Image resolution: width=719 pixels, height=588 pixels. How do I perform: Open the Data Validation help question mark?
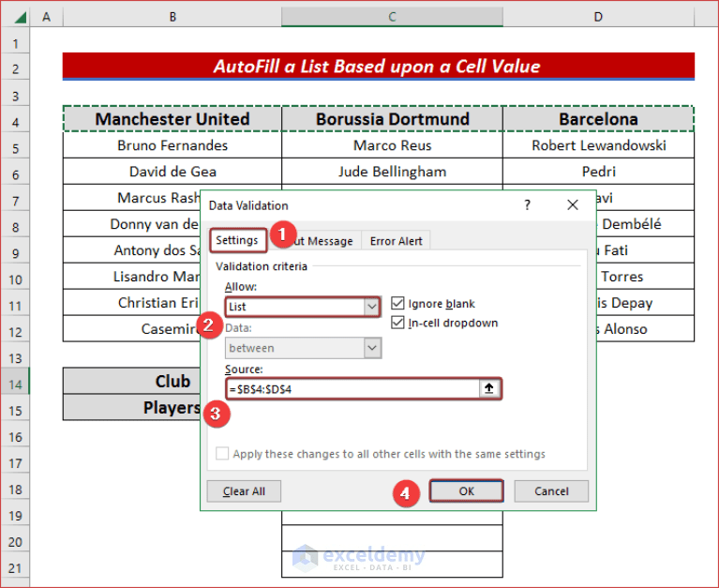[528, 205]
